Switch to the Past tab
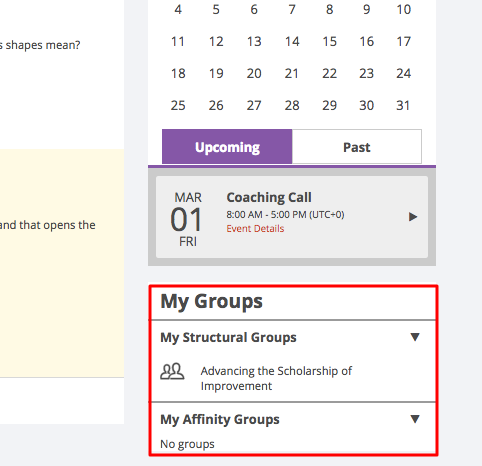The width and height of the screenshot is (482, 466). (x=357, y=147)
